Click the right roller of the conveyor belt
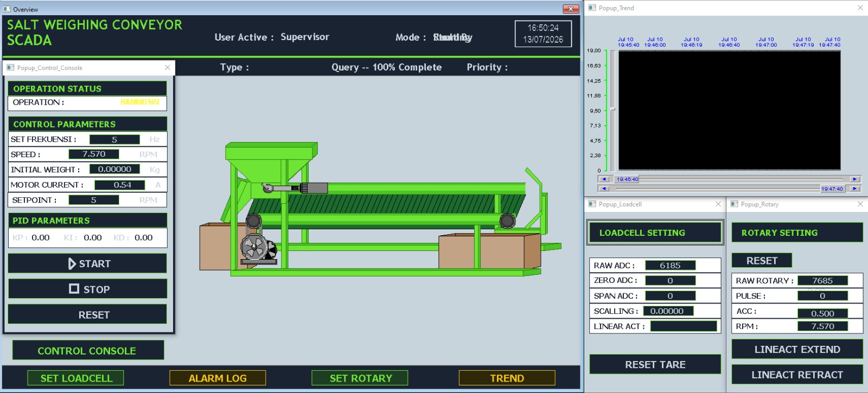Image resolution: width=868 pixels, height=393 pixels. click(x=507, y=221)
